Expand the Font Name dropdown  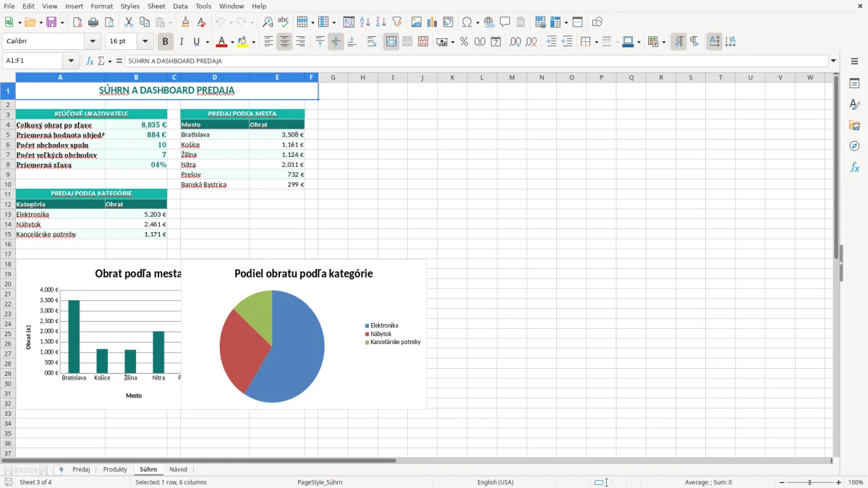[92, 42]
